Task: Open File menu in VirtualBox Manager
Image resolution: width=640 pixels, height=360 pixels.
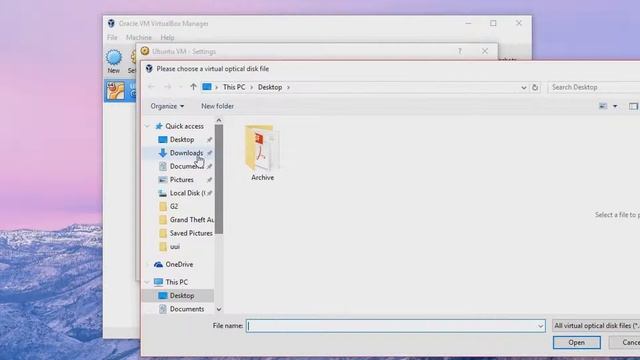Action: coord(112,38)
